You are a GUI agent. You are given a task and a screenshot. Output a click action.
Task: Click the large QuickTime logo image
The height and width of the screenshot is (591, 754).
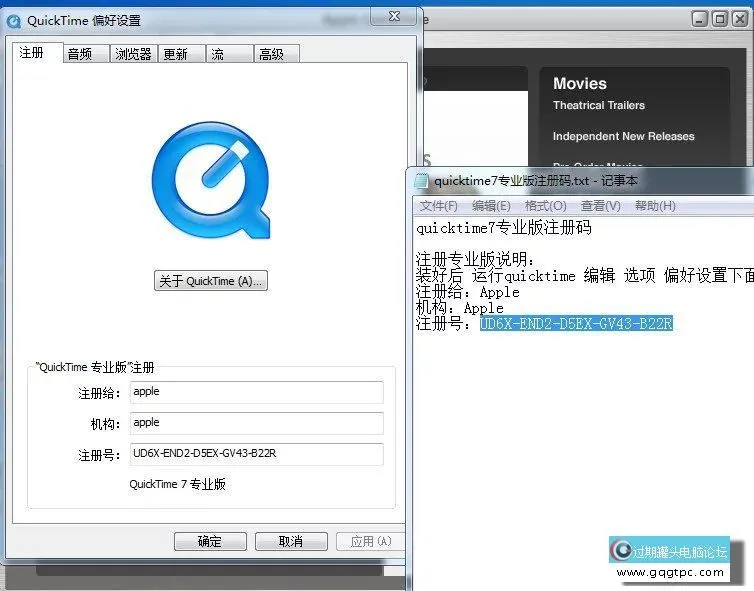[211, 180]
